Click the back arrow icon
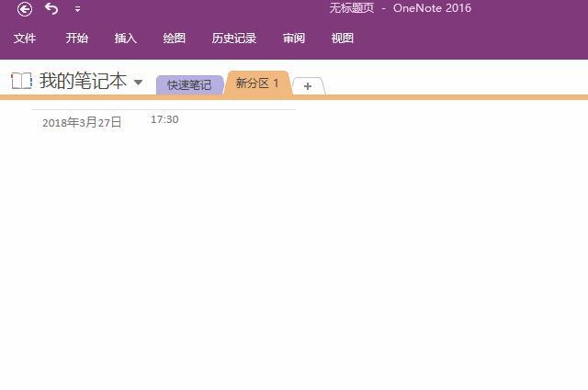Screen dimensions: 588x390 [x=25, y=9]
